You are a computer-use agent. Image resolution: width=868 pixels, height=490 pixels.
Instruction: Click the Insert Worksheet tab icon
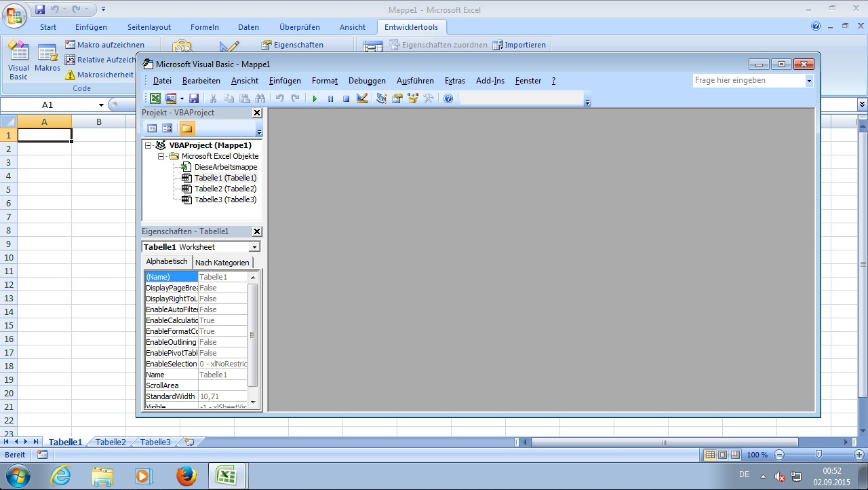(189, 442)
